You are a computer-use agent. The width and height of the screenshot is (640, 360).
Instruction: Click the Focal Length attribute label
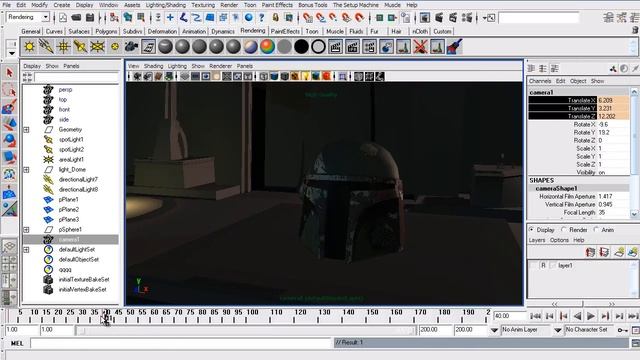click(579, 212)
